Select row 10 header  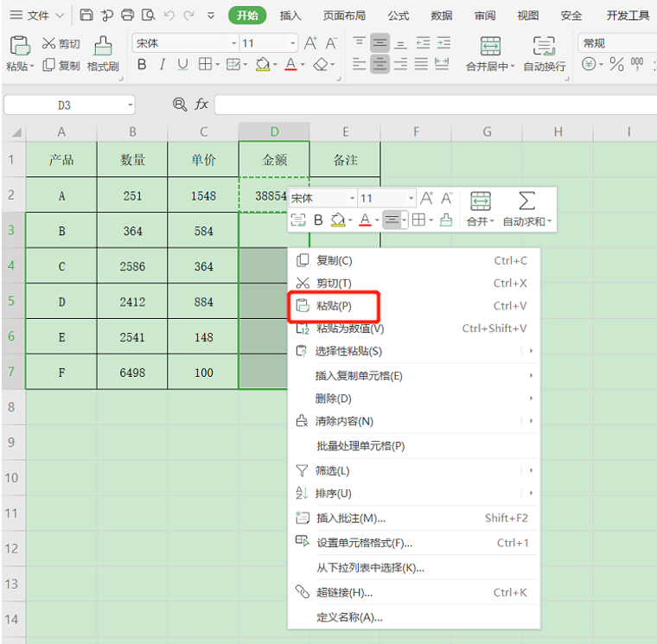12,478
